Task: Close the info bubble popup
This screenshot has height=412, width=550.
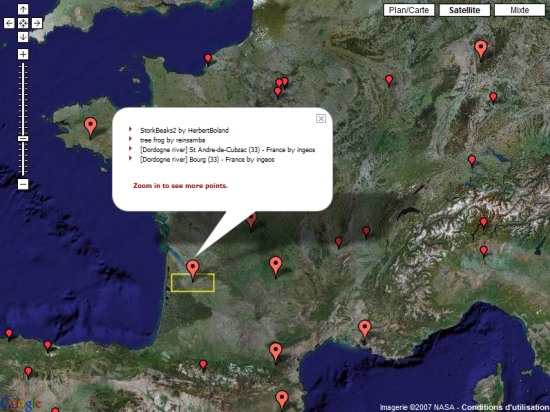Action: [x=321, y=119]
